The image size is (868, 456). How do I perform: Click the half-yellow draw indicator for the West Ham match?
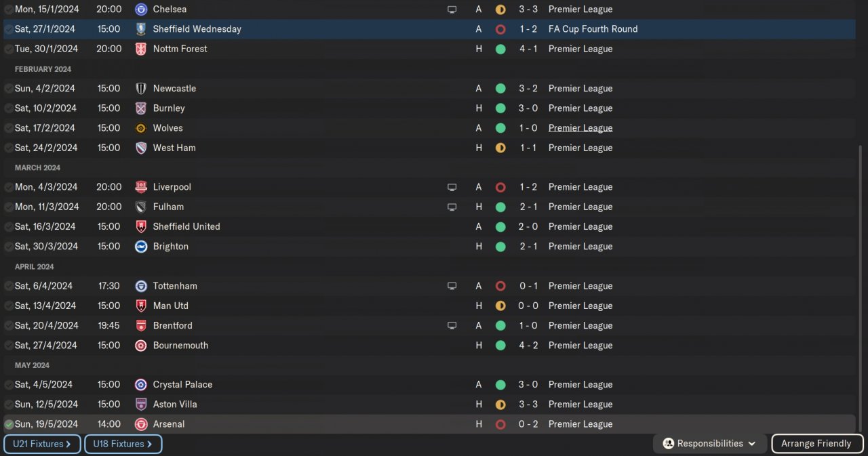[500, 148]
